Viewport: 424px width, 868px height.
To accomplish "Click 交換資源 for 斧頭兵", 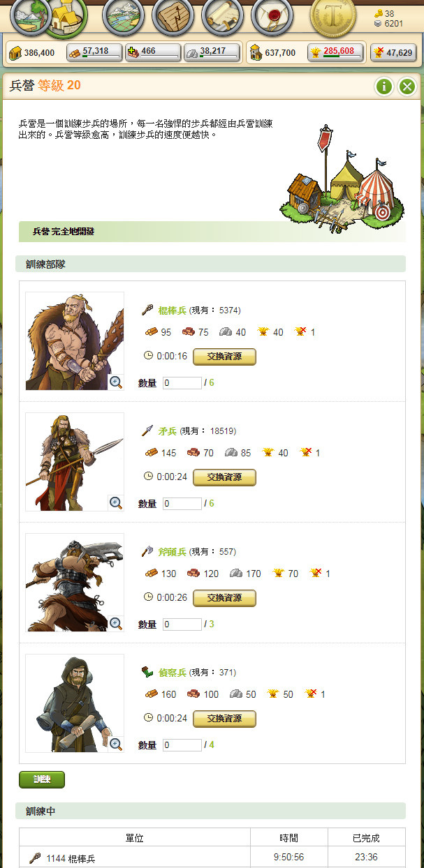I will point(224,598).
